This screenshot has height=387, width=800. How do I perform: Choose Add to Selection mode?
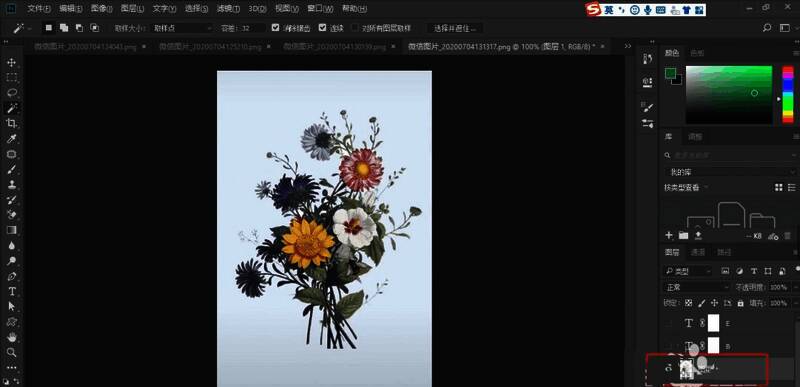64,28
